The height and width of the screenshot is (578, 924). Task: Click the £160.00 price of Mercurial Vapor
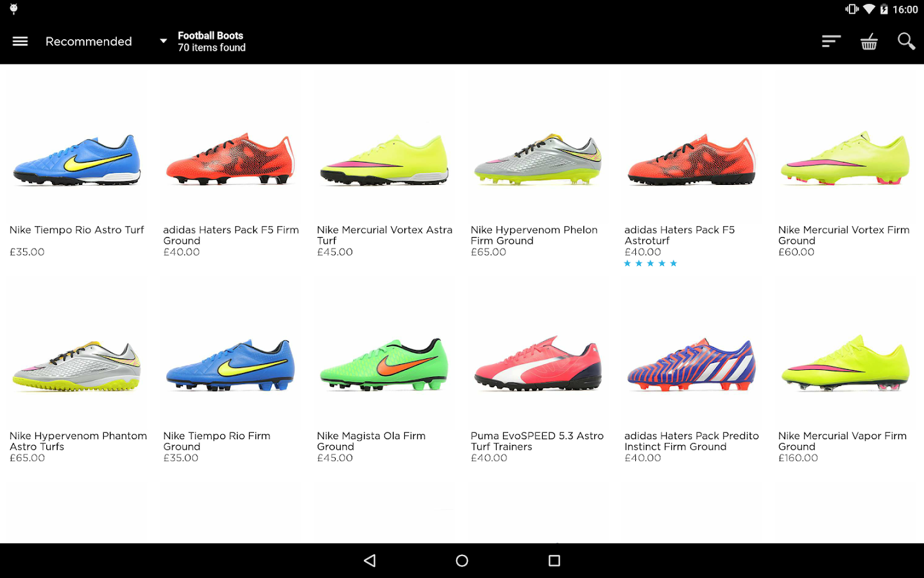798,458
